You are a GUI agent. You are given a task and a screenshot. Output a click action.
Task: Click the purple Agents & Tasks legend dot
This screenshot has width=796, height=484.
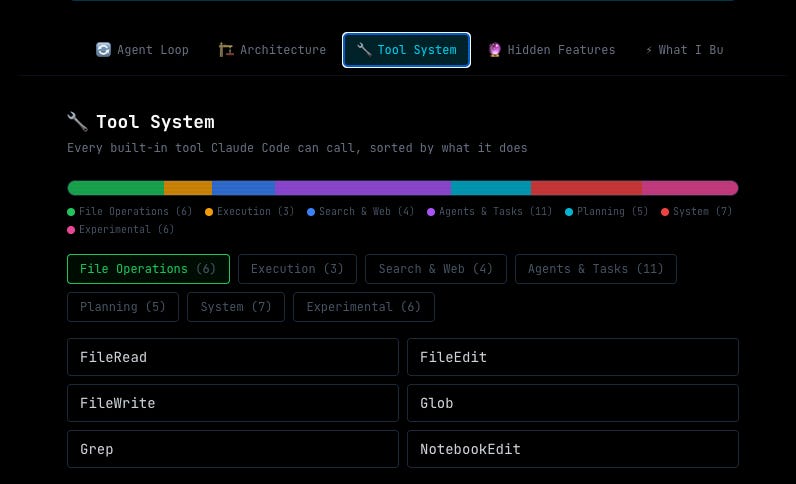pyautogui.click(x=431, y=212)
